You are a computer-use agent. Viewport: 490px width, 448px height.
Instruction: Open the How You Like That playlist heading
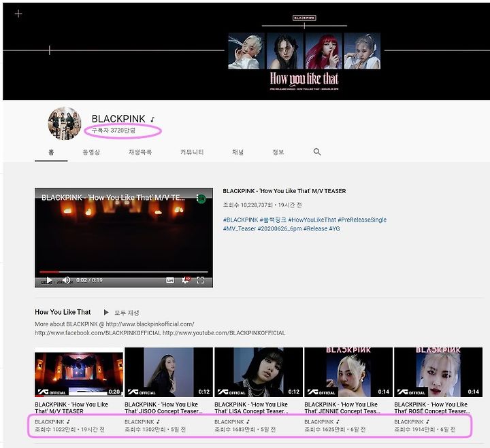(x=63, y=312)
